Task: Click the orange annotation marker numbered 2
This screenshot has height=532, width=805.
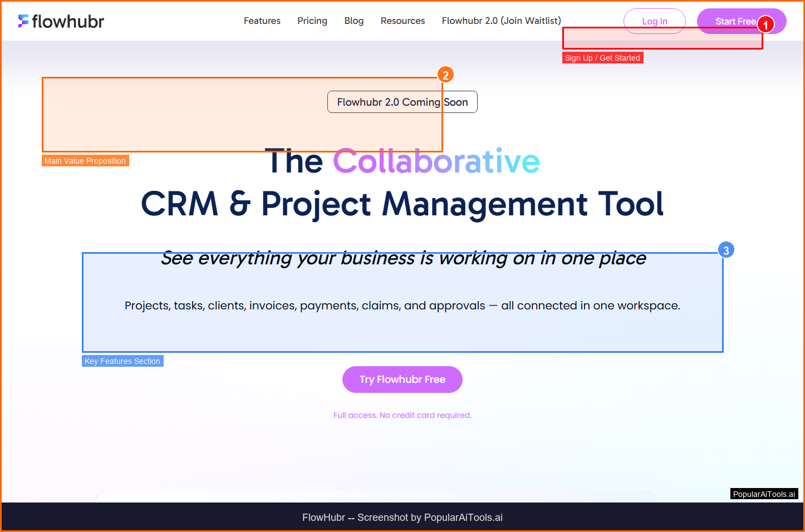Action: (x=445, y=75)
